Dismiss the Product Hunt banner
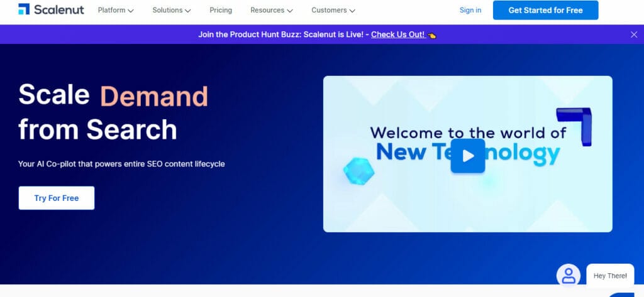The image size is (644, 297). (634, 35)
